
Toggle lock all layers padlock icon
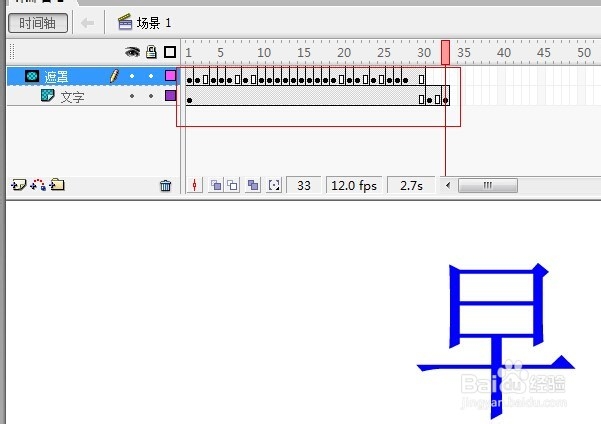pos(151,52)
